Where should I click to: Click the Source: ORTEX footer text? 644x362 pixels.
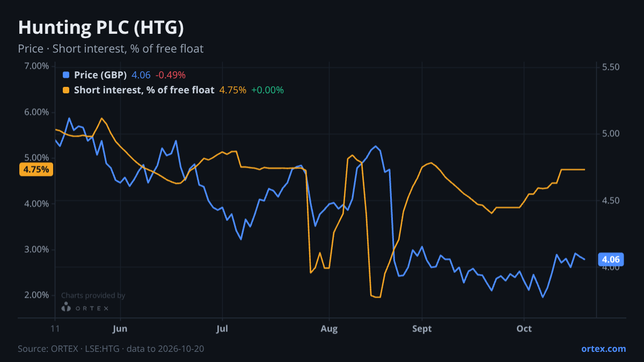click(x=111, y=349)
